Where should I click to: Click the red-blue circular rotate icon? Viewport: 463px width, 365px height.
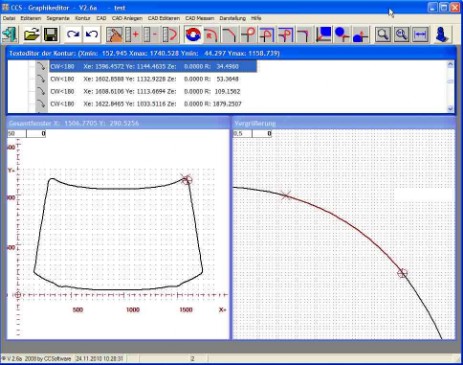coord(193,34)
